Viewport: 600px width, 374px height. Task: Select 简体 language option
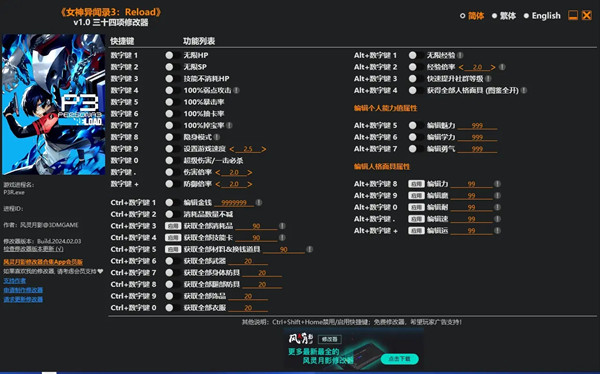(472, 16)
